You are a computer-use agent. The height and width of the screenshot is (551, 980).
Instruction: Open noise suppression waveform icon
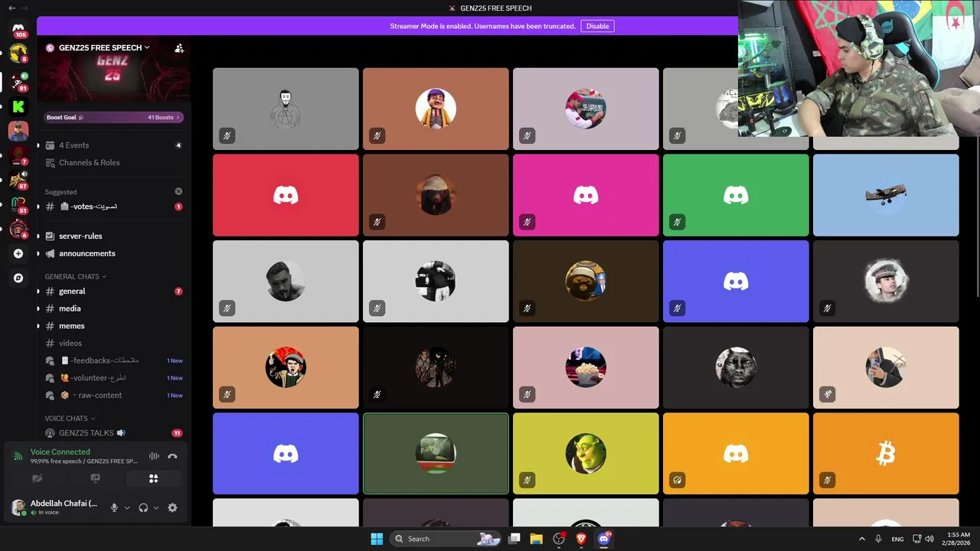pos(154,456)
